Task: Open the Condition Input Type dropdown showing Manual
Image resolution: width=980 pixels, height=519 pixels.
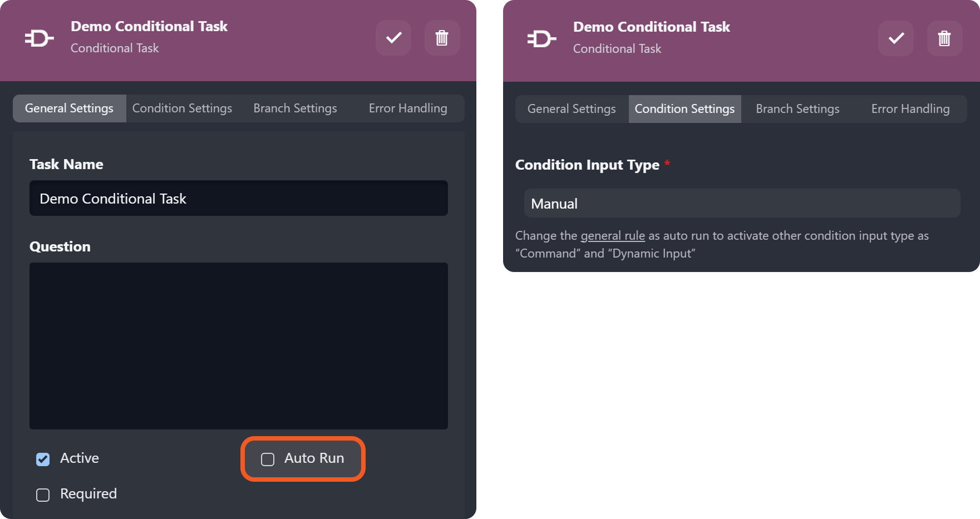Action: [742, 204]
